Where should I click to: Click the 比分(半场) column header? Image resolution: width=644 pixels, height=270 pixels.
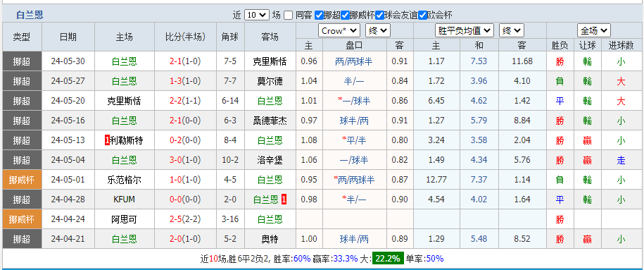tap(185, 37)
